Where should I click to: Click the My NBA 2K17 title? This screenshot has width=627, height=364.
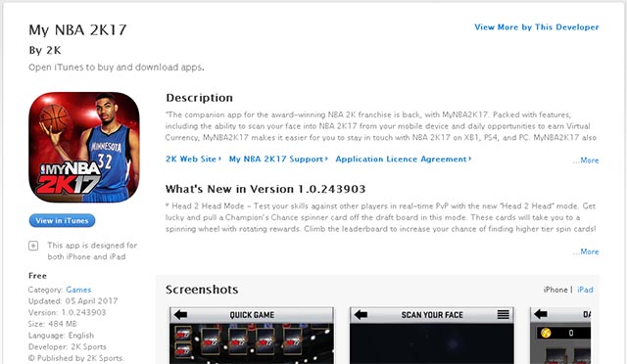pos(77,30)
